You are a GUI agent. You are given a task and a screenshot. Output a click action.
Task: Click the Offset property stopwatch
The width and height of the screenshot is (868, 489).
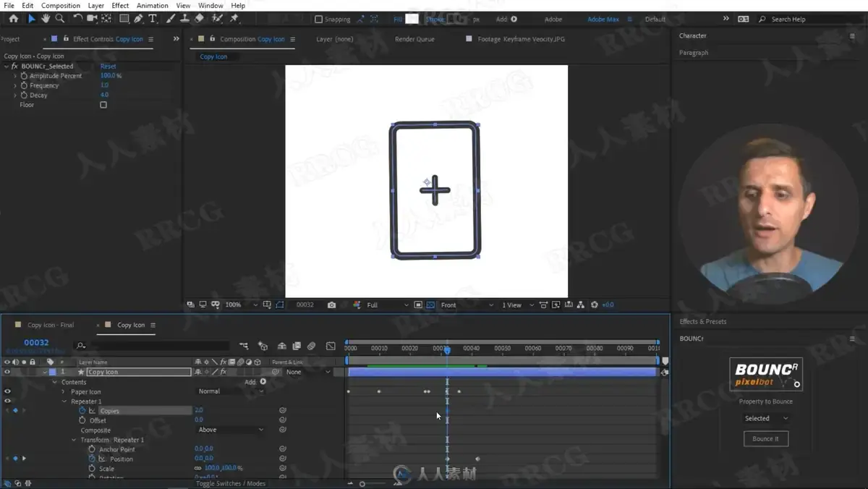82,420
